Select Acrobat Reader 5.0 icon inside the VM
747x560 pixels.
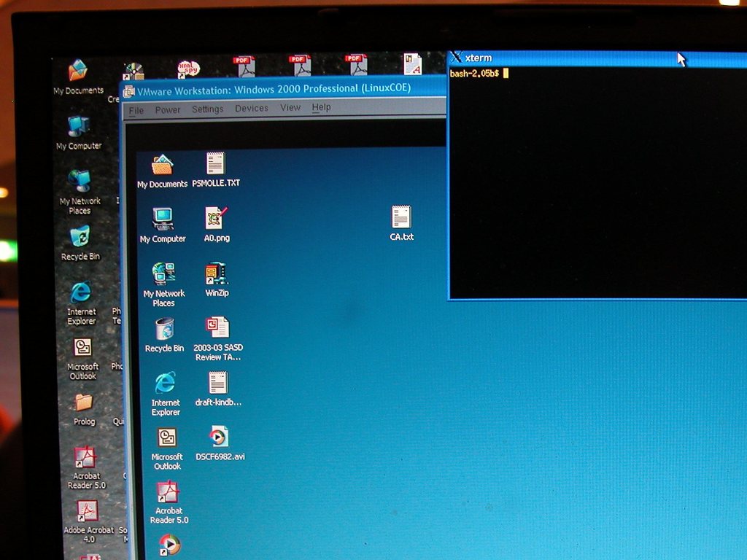click(168, 492)
